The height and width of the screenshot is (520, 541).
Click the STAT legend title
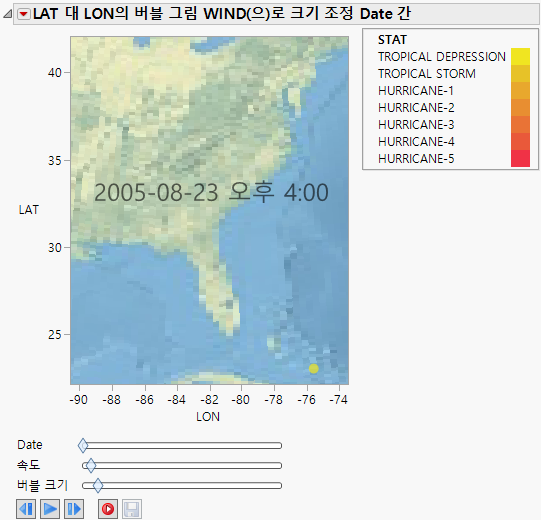[x=392, y=40]
